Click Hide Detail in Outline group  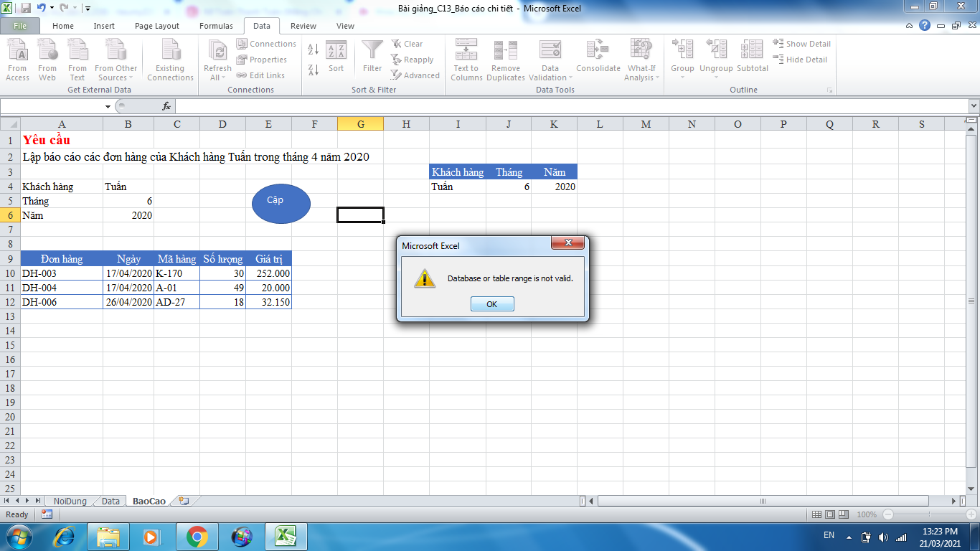coord(801,60)
